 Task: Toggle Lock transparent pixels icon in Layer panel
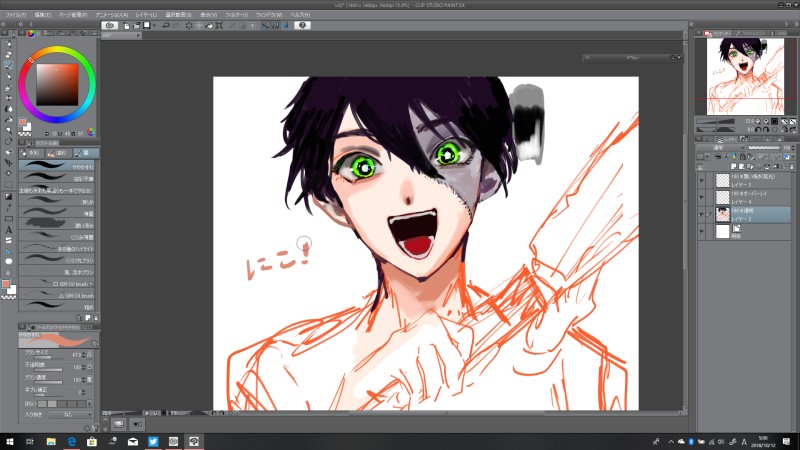pyautogui.click(x=751, y=157)
